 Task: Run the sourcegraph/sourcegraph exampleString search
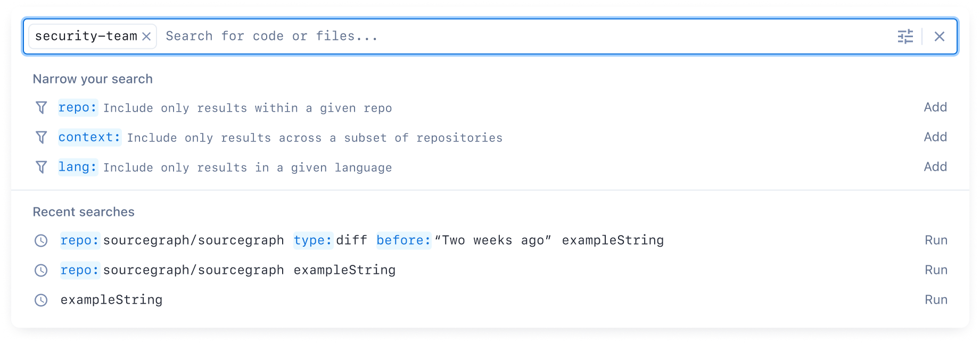tap(936, 270)
